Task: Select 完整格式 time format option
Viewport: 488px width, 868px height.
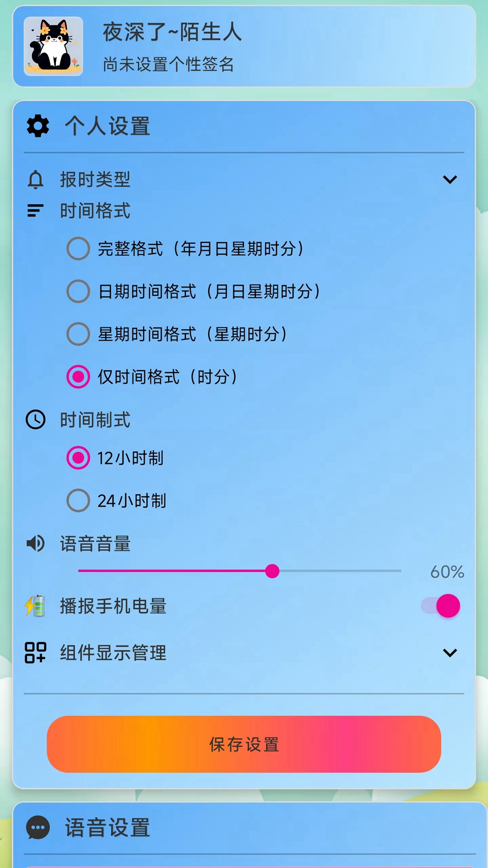Action: 78,249
